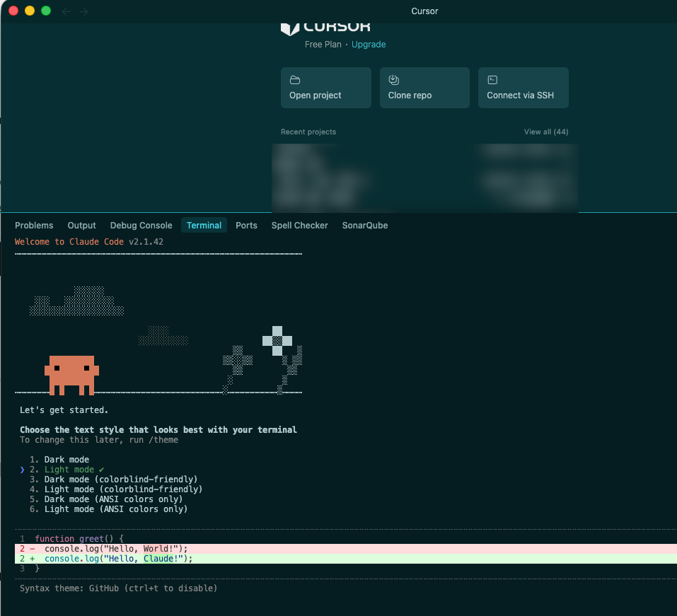Viewport: 677px width, 616px height.
Task: Click the Cursor logo icon
Action: 289,28
